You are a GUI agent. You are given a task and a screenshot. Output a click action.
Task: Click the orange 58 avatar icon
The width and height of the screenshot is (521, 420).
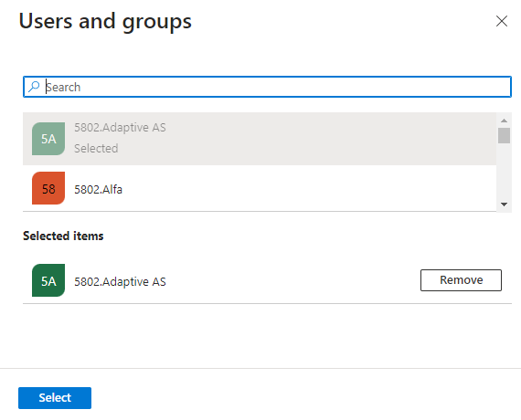tap(48, 188)
